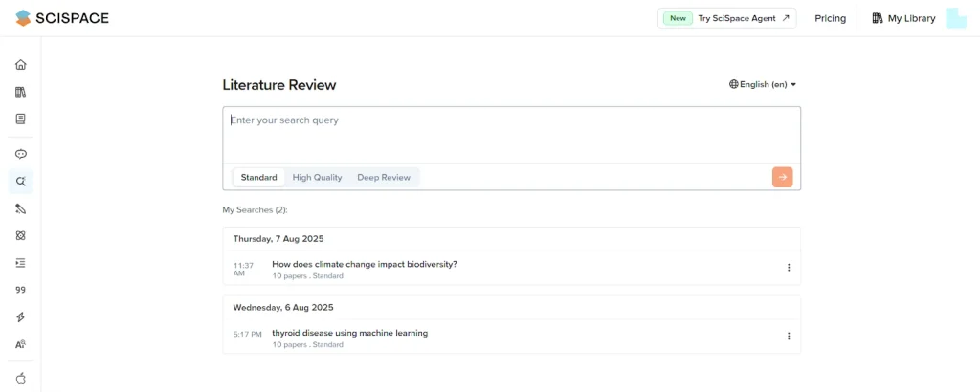Click '10 papers . Standard' under climate change search
Image resolution: width=980 pixels, height=392 pixels.
[307, 276]
